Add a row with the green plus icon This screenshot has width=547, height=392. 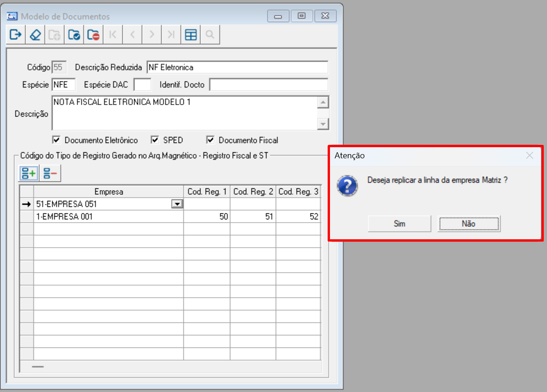[x=29, y=173]
